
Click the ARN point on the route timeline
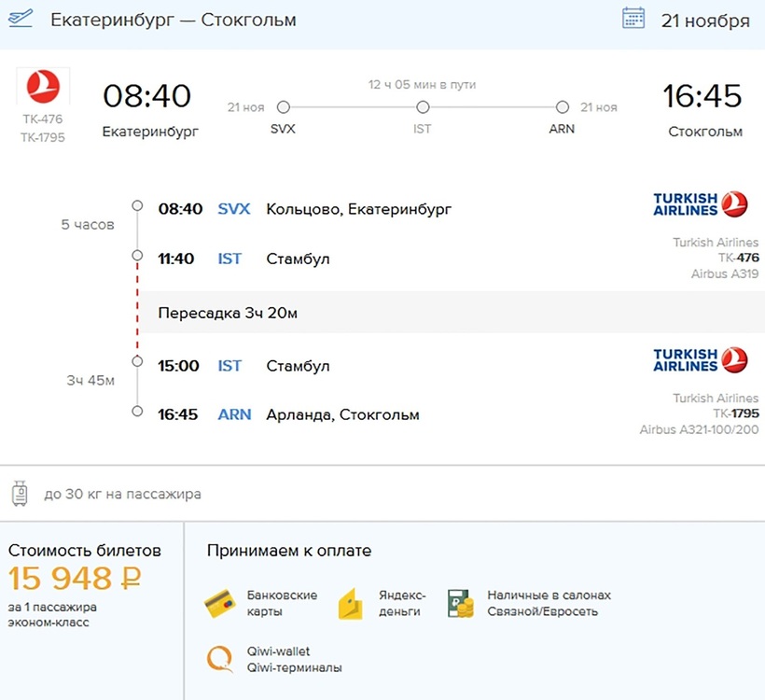[x=562, y=107]
